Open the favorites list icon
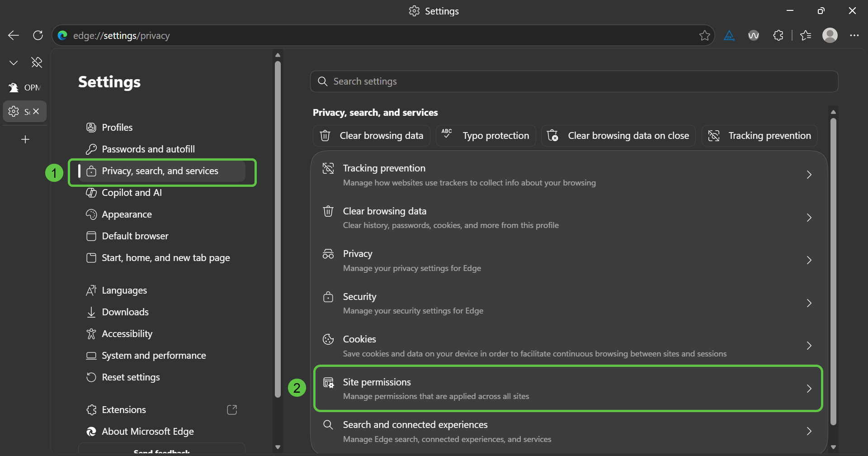The width and height of the screenshot is (868, 456). tap(806, 35)
